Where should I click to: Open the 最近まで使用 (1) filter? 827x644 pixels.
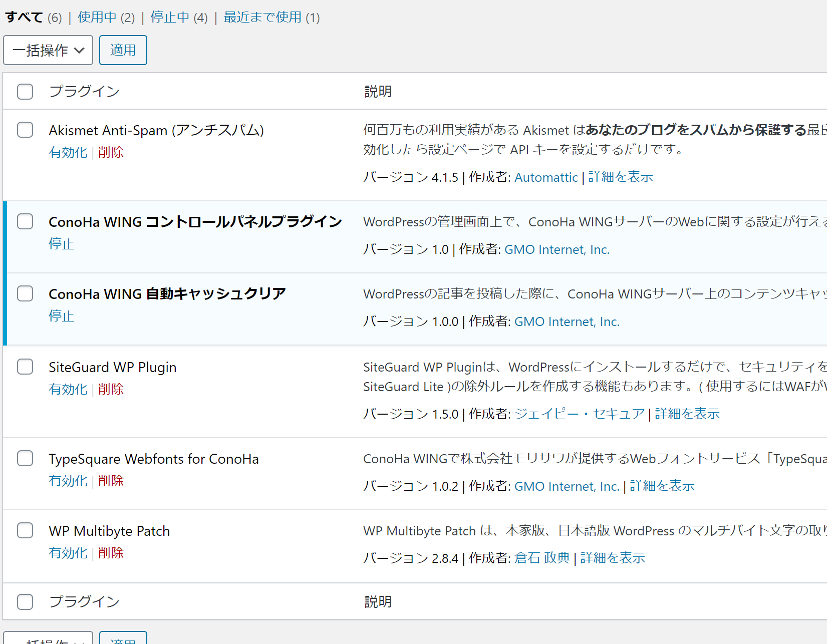(x=271, y=18)
